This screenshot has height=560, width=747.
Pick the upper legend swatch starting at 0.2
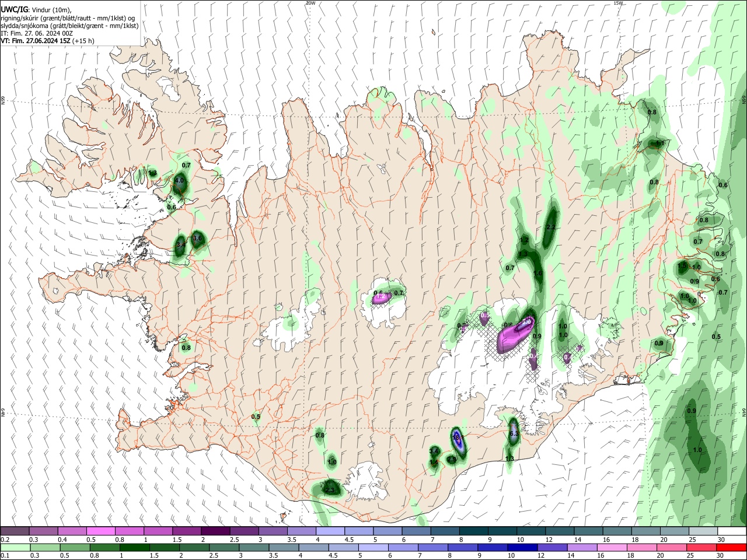click(15, 531)
